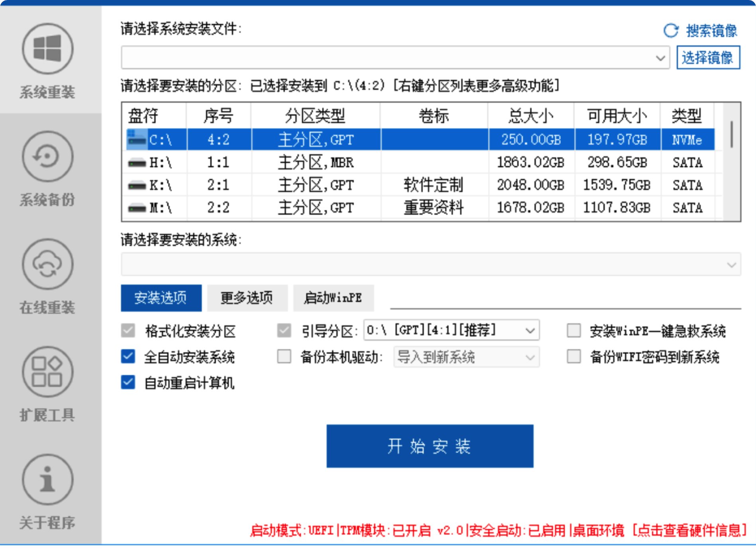Open the 扩展工具 grid icon
This screenshot has width=756, height=552.
point(47,372)
